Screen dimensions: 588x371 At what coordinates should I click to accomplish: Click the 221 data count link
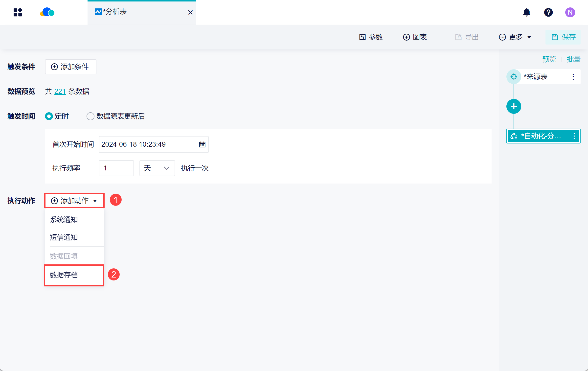[x=60, y=92]
